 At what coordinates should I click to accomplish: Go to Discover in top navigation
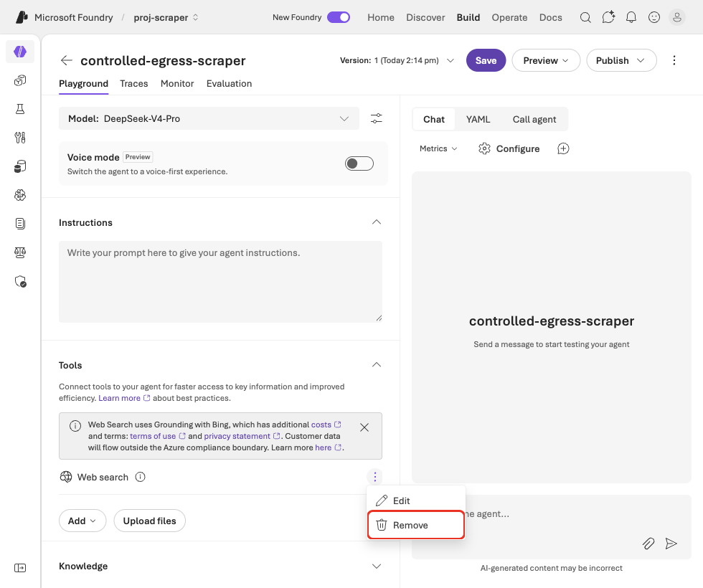(425, 17)
